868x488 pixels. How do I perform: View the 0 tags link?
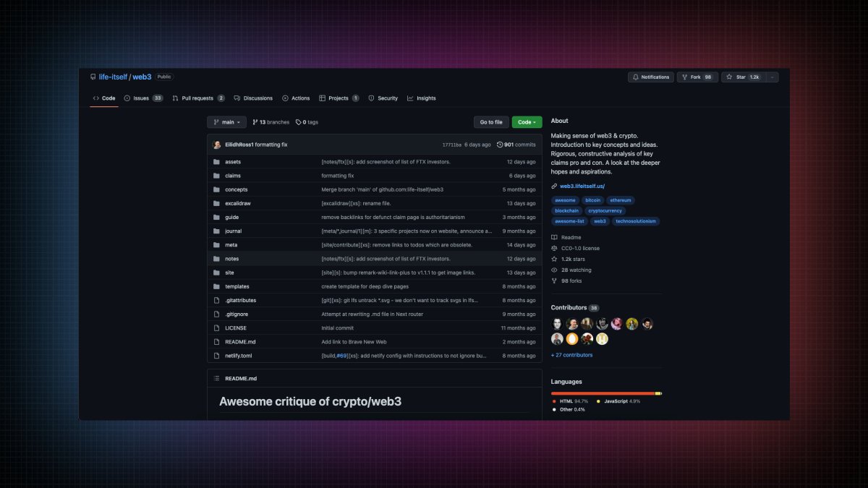307,122
